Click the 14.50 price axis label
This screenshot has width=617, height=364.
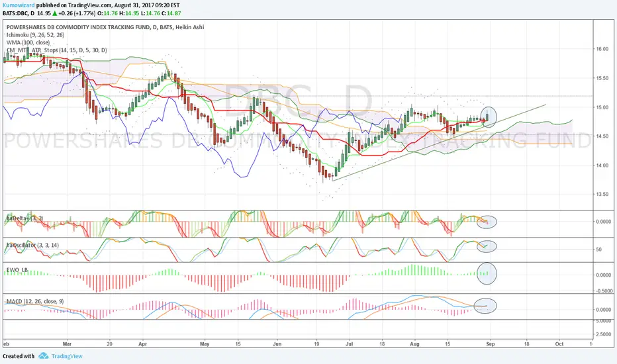point(602,136)
